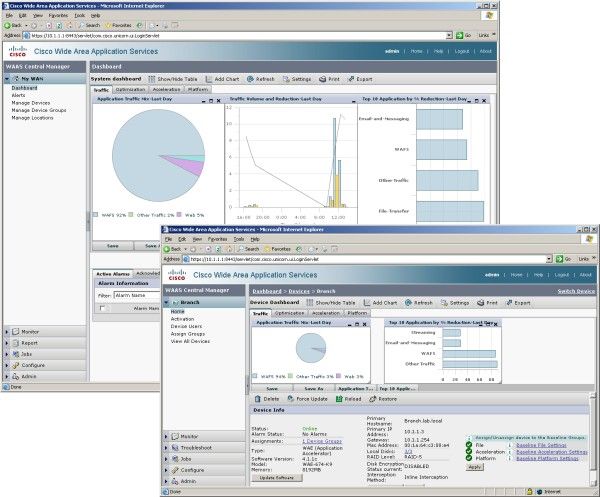Click Show/Hide Table in System dashboard toolbar

point(173,79)
